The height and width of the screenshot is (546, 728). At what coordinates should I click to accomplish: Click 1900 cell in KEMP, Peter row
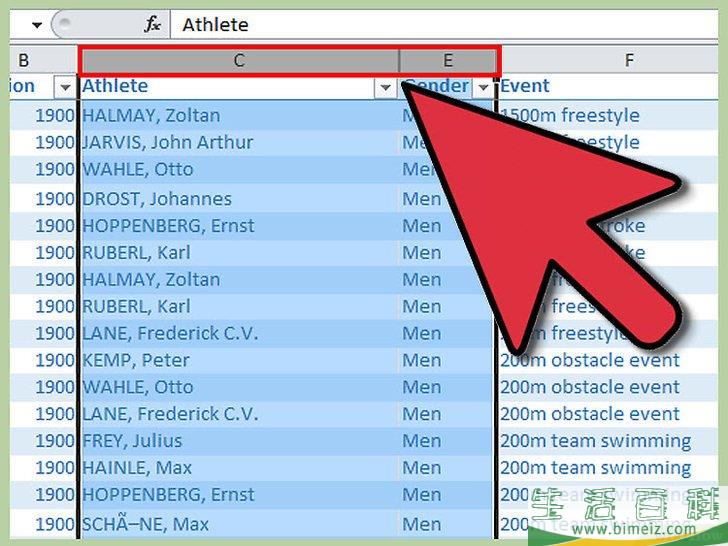[x=43, y=360]
